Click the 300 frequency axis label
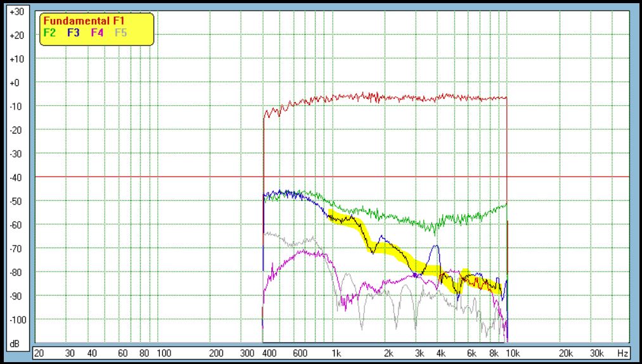The height and width of the screenshot is (364, 642). (x=247, y=353)
